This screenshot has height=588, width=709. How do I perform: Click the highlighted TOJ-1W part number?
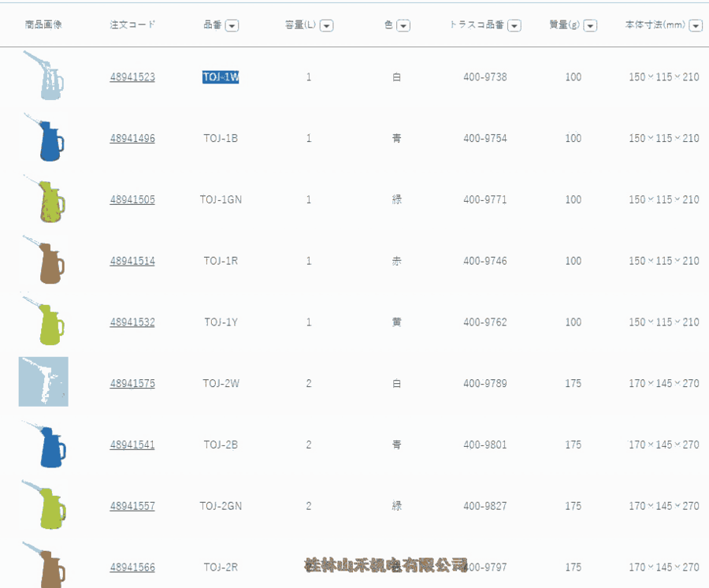pyautogui.click(x=221, y=77)
